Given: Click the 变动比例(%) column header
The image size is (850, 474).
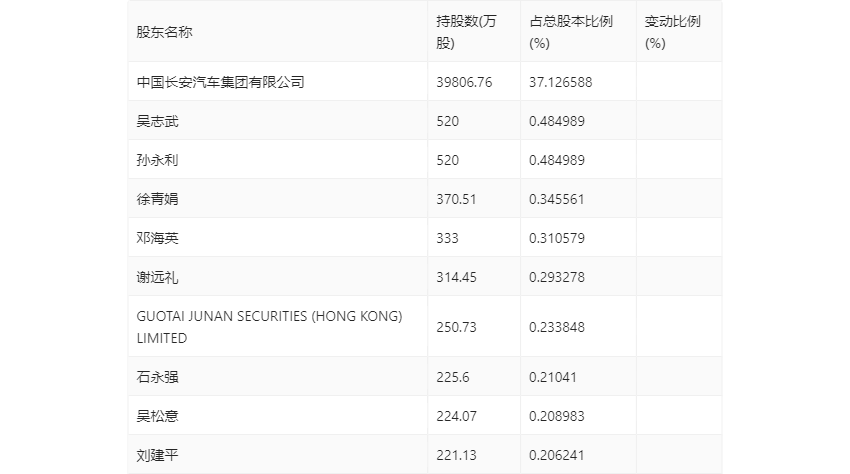Looking at the screenshot, I should [x=672, y=32].
